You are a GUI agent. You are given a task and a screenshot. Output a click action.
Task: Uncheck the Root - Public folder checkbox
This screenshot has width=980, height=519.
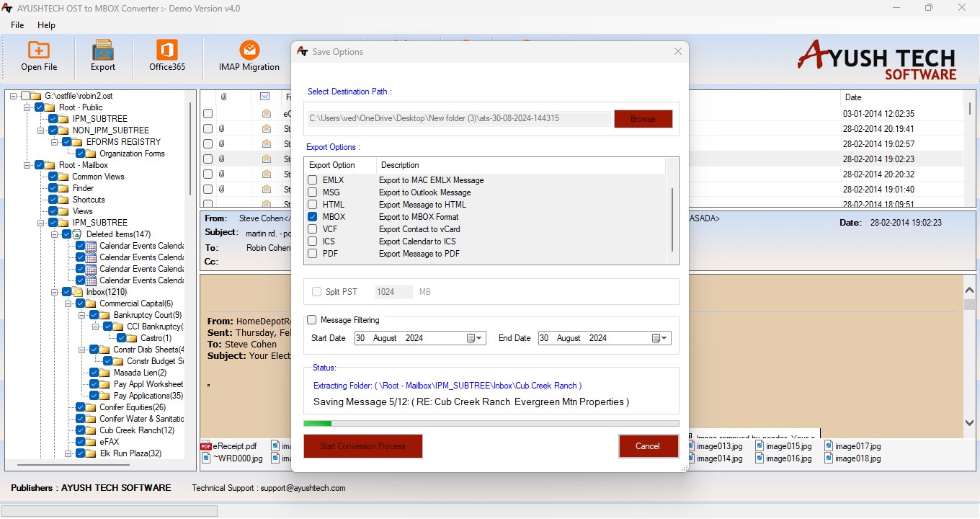click(x=40, y=107)
